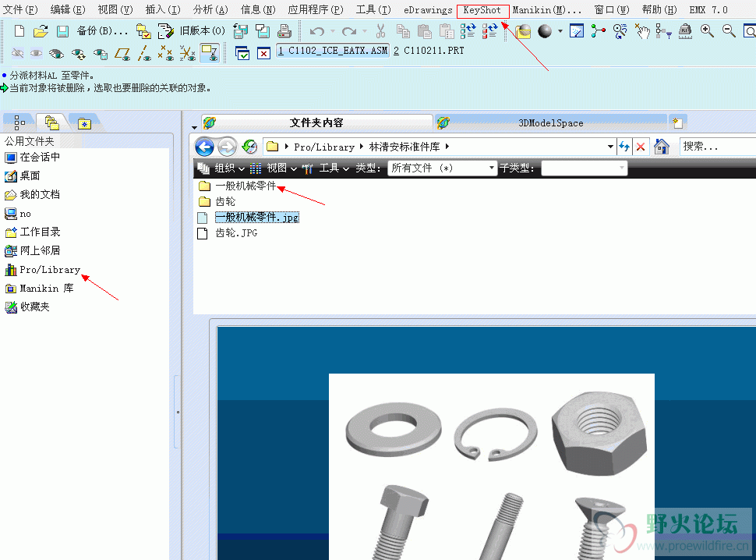This screenshot has height=560, width=756.
Task: Click the 备份(B)... button
Action: coord(102,31)
